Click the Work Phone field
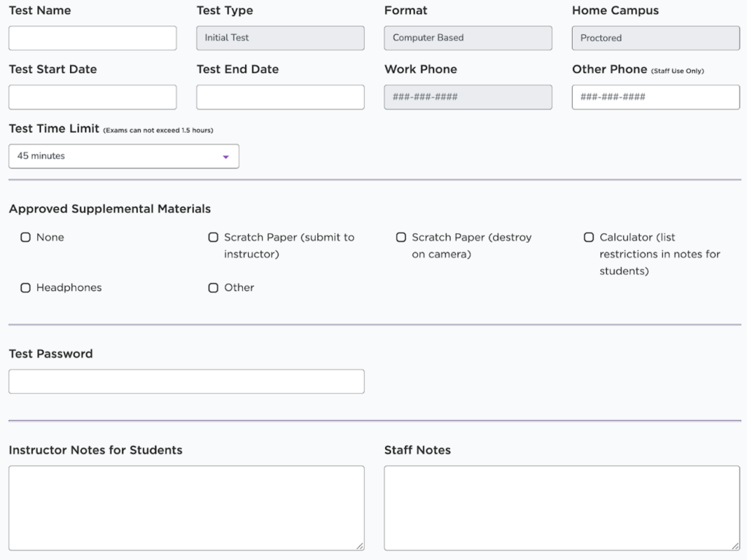 (x=468, y=97)
